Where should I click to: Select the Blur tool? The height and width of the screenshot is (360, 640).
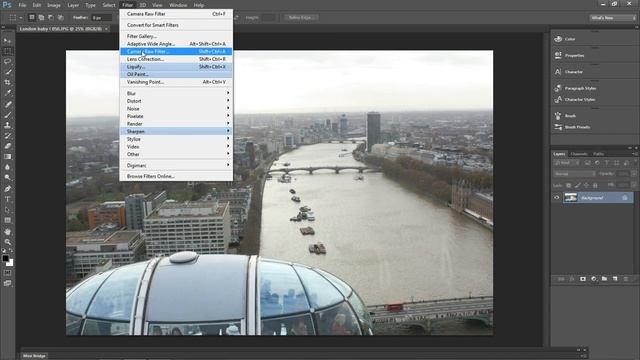click(x=7, y=167)
